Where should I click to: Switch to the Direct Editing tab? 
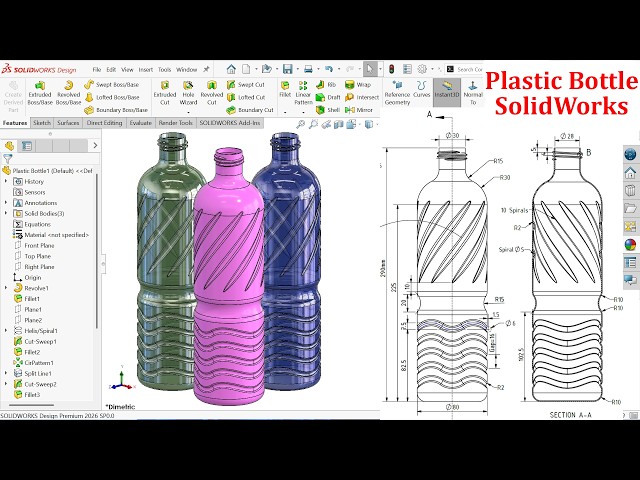click(104, 122)
